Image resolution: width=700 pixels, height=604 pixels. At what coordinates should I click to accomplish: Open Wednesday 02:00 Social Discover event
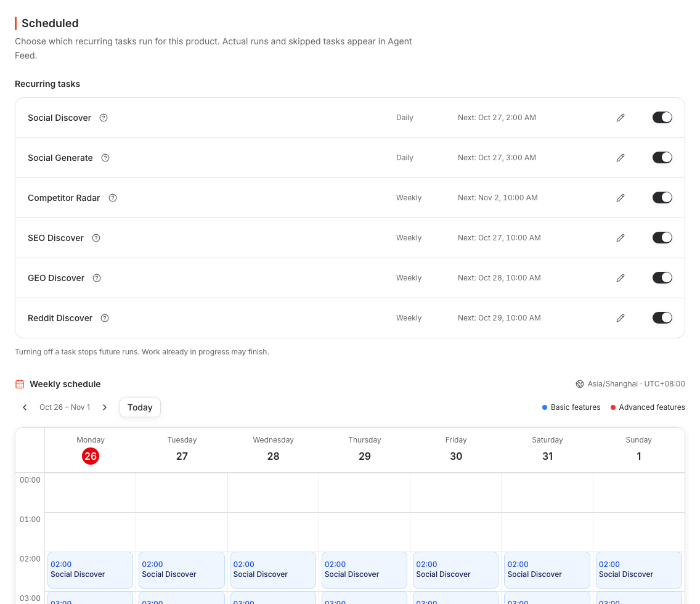[273, 570]
